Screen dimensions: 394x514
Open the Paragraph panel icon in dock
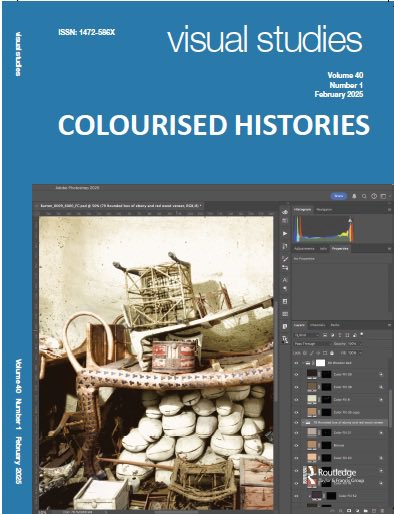pyautogui.click(x=285, y=289)
